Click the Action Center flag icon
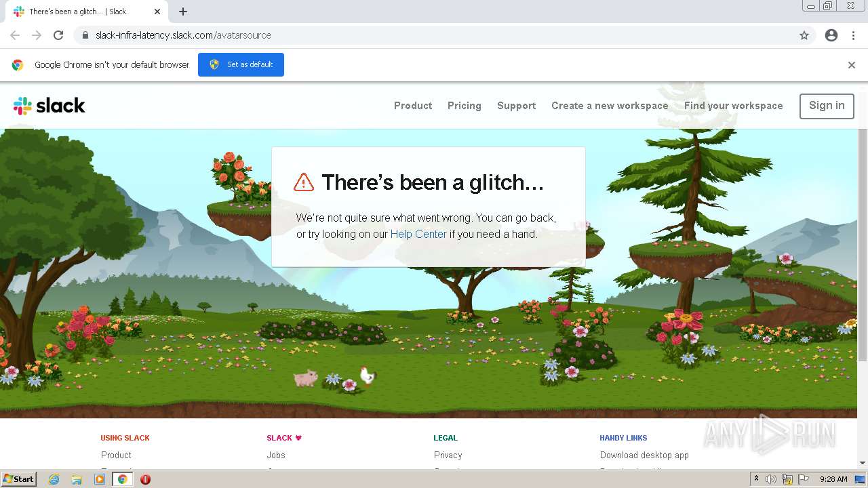 click(x=804, y=479)
